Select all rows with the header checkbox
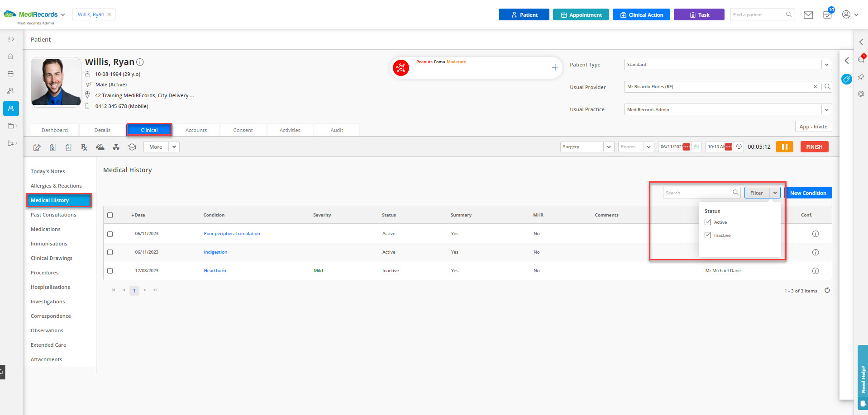Screen dimensions: 868x415 [110, 215]
